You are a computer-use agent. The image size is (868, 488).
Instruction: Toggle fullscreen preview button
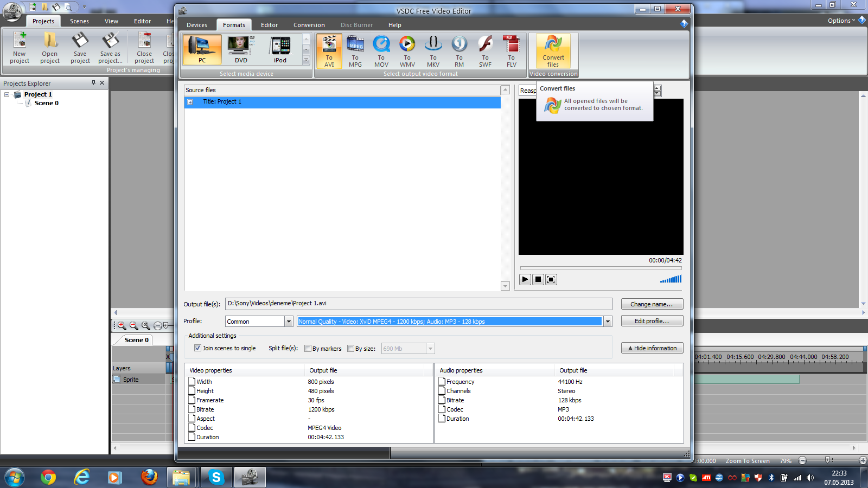click(x=551, y=279)
